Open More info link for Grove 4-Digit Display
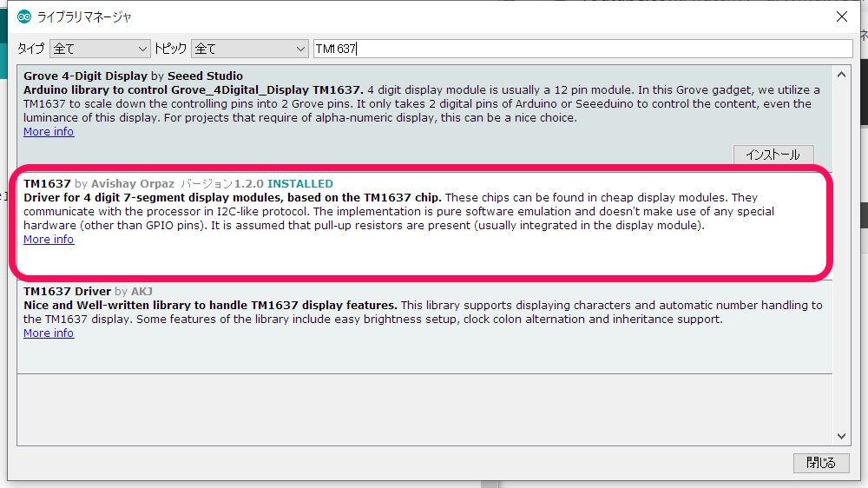This screenshot has width=868, height=488. [49, 132]
